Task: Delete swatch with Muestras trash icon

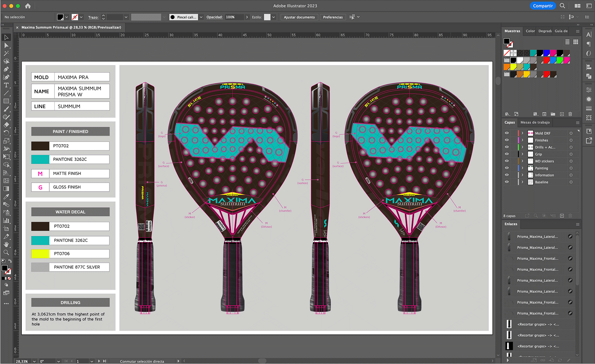Action: point(570,114)
